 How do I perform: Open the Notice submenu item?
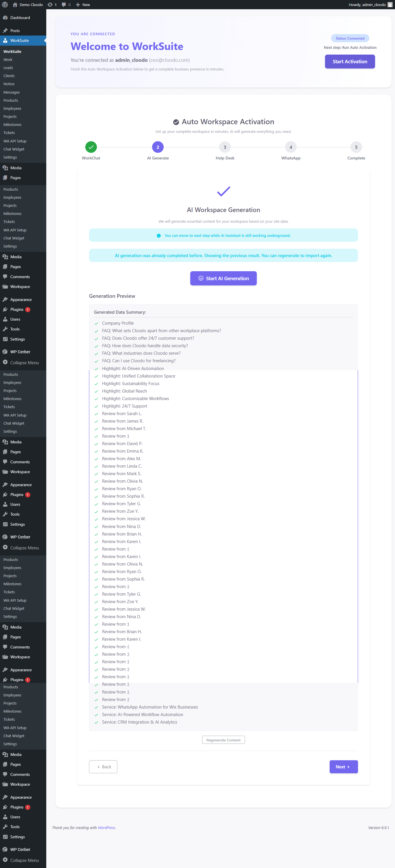point(9,84)
